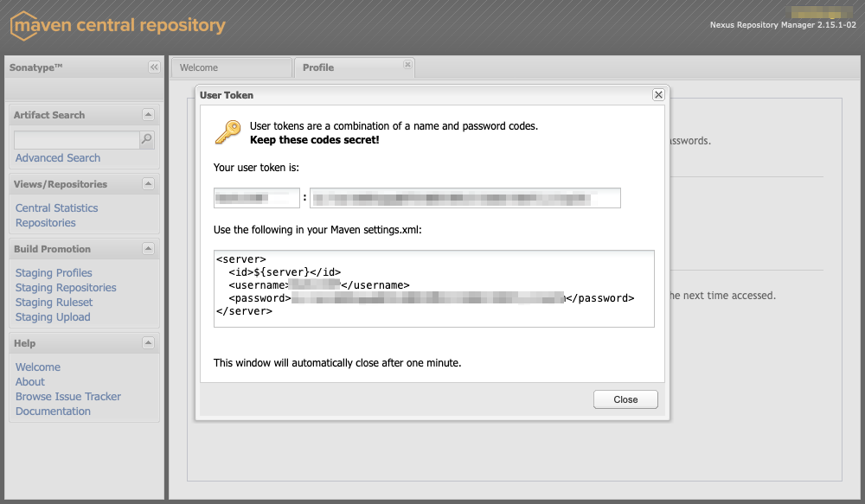Click the 'Keep these codes secret!' text

[x=315, y=140]
